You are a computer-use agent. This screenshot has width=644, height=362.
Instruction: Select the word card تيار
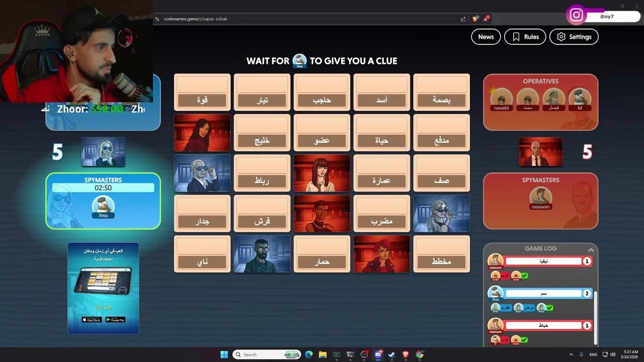click(262, 93)
